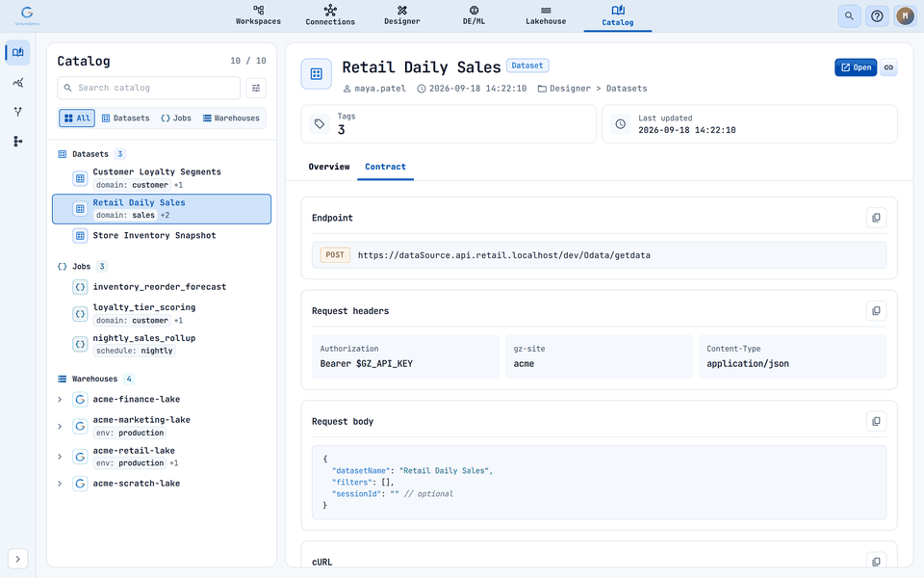Select Retail Daily Sales in list

click(162, 209)
